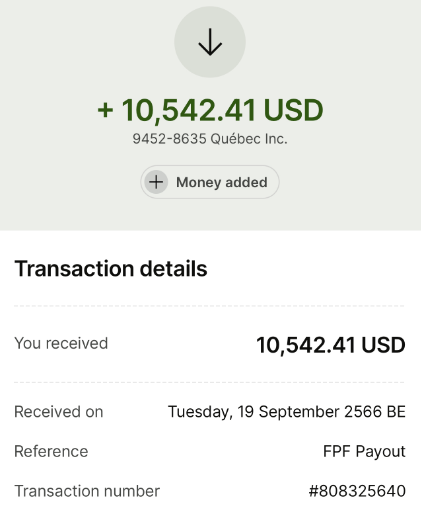Click the You received label

pyautogui.click(x=61, y=343)
